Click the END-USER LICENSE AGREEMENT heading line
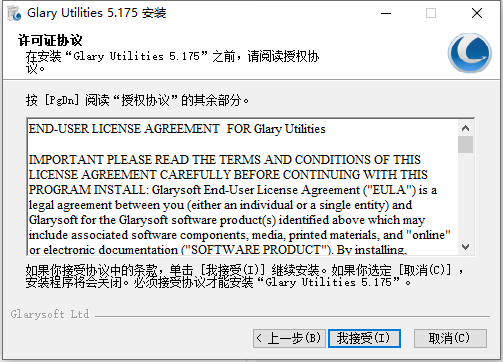 pos(177,129)
